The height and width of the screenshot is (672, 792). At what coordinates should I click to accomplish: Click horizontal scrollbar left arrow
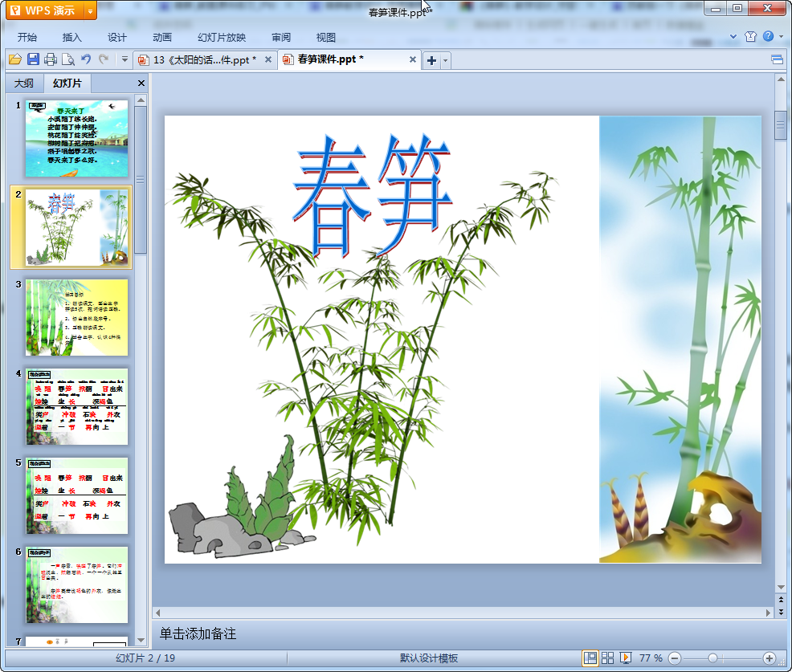[158, 613]
